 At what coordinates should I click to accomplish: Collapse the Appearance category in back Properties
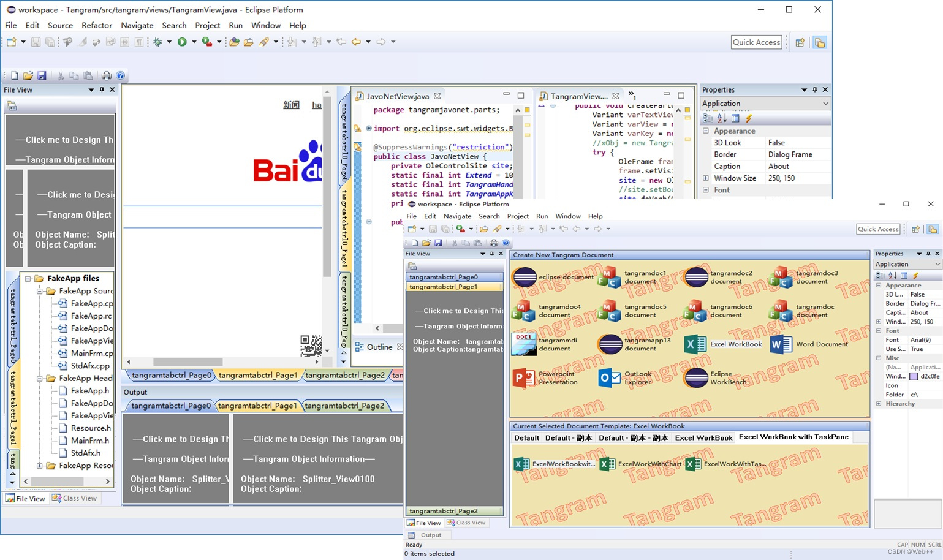pos(706,131)
